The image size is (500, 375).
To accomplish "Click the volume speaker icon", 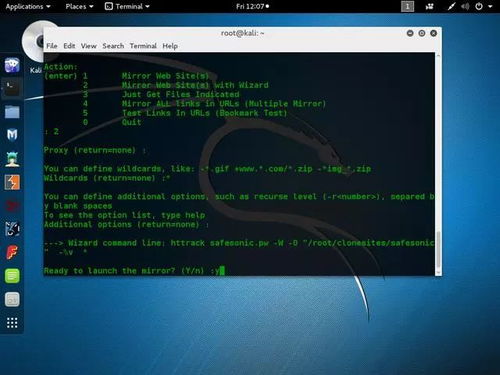I will pyautogui.click(x=465, y=6).
